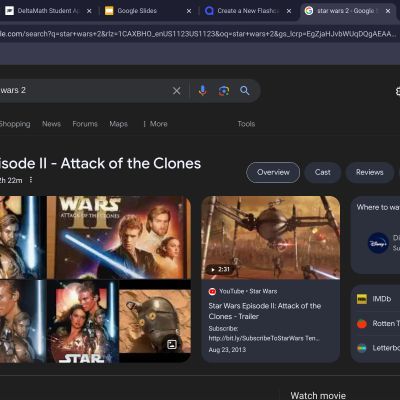
Task: Close the star wars 2 Google tab
Action: [x=388, y=11]
